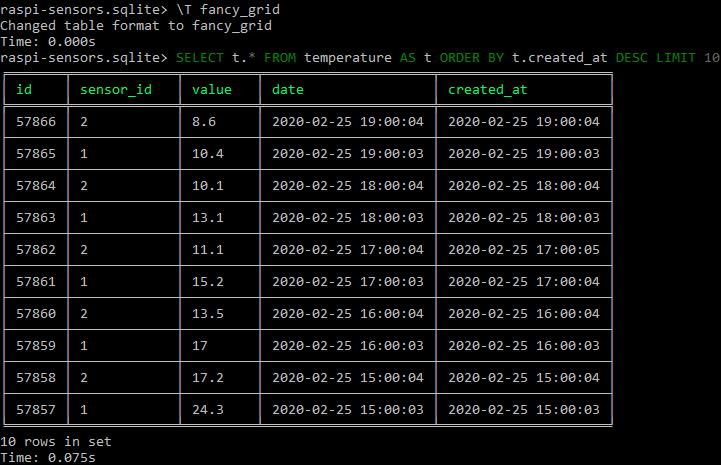721x465 pixels.
Task: Click 'Changed table format to fancy_grid' line
Action: 136,26
